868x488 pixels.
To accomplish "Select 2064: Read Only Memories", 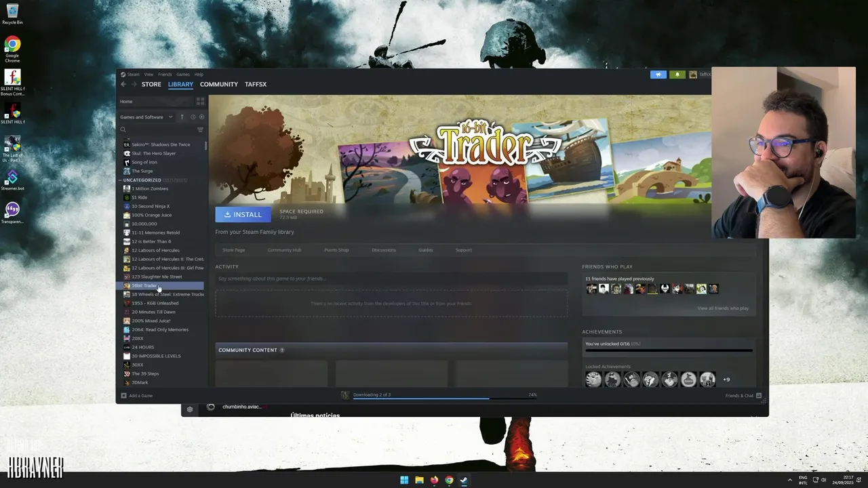I will tap(160, 329).
